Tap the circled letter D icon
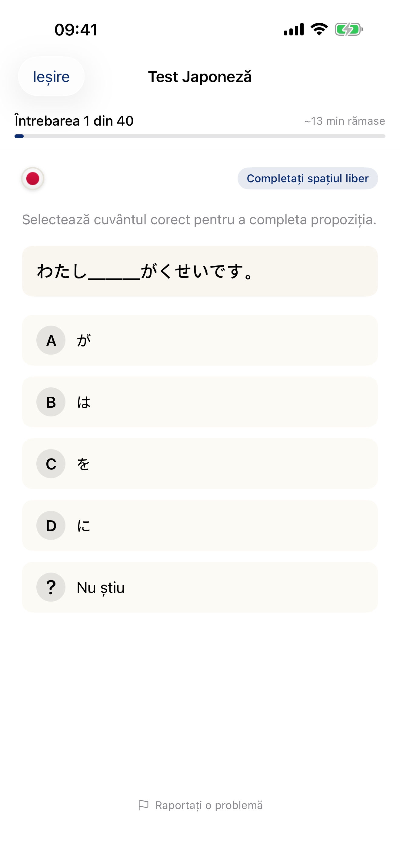This screenshot has height=868, width=400. point(51,525)
